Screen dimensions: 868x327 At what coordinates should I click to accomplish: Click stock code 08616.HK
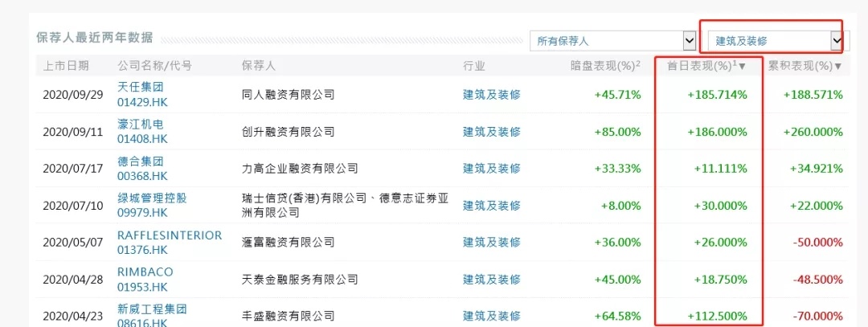(x=142, y=322)
